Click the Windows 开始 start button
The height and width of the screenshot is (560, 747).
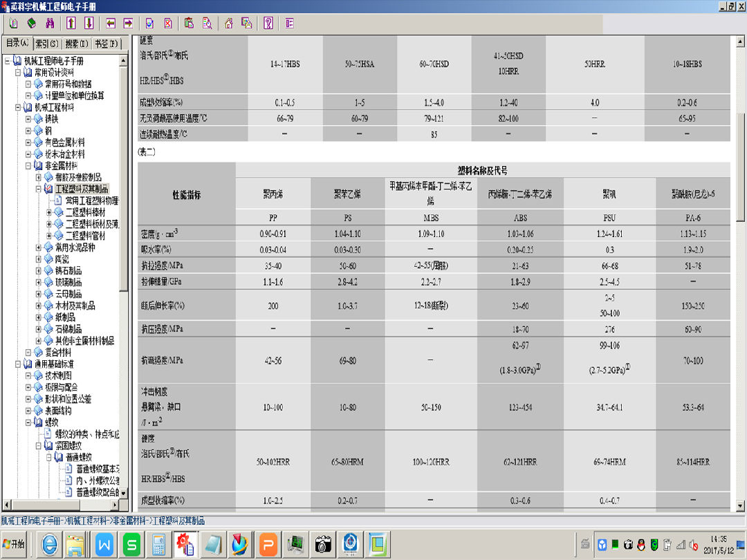click(14, 544)
